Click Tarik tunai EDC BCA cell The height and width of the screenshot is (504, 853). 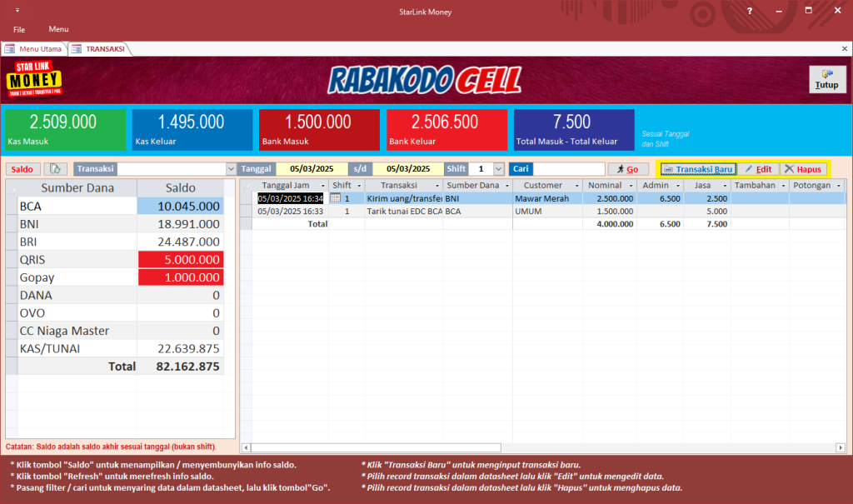coord(404,211)
